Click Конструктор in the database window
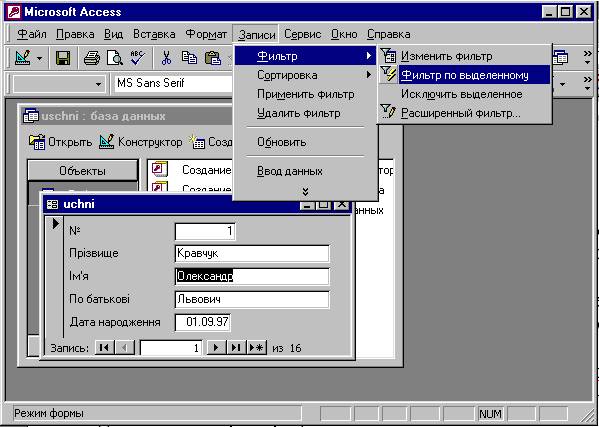 tap(140, 142)
